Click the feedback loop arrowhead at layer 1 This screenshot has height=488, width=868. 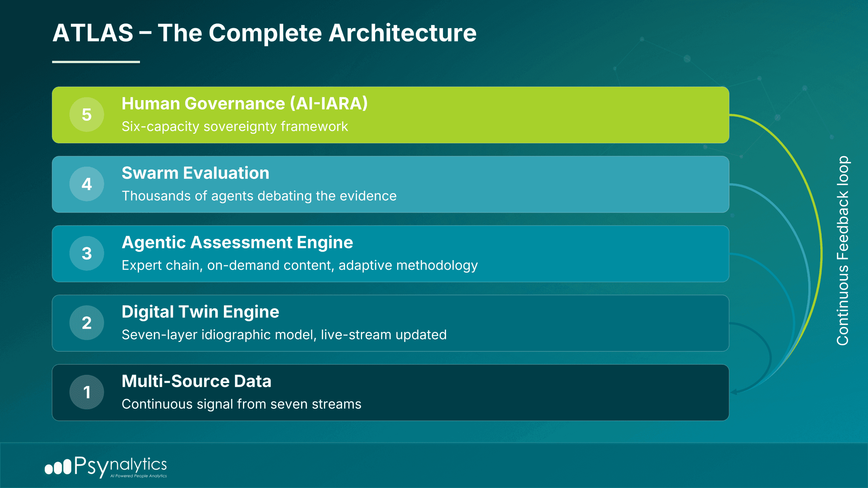[734, 392]
